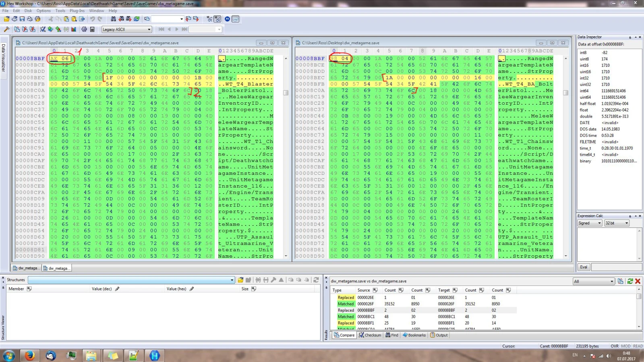
Task: Open the 32 bit size dropdown
Action: [x=627, y=223]
